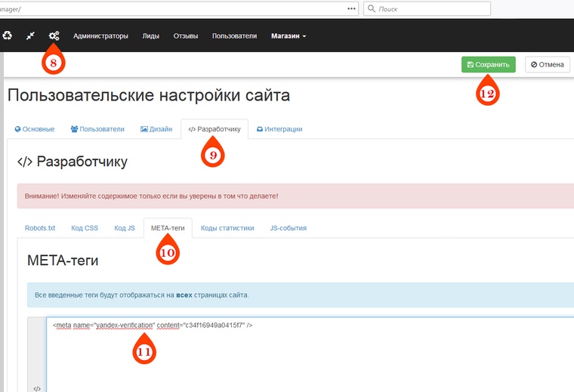The width and height of the screenshot is (574, 392).
Task: Click the magnifier icon in browser search
Action: pyautogui.click(x=372, y=8)
